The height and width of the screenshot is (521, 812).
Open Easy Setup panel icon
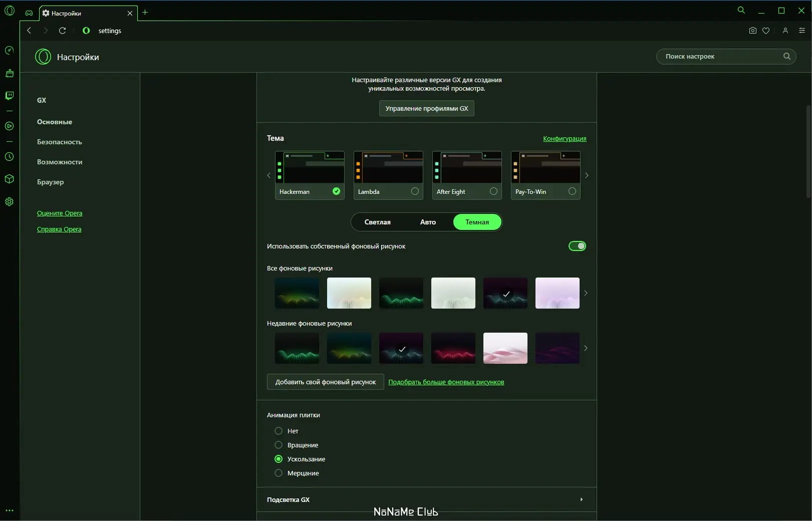802,31
